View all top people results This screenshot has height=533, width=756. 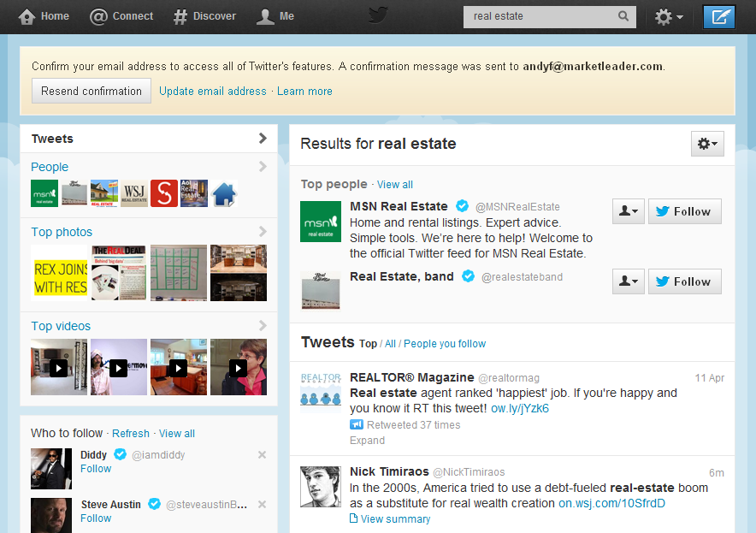point(395,185)
